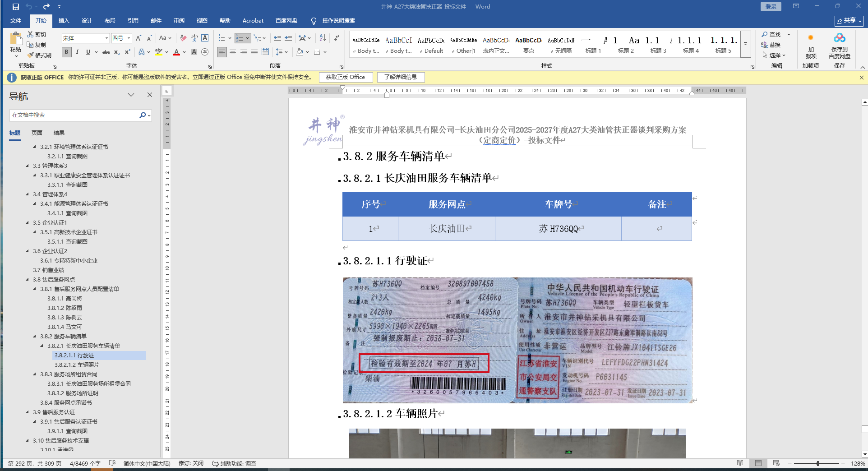The width and height of the screenshot is (868, 471).
Task: Increase the paragraph indent
Action: pyautogui.click(x=288, y=38)
